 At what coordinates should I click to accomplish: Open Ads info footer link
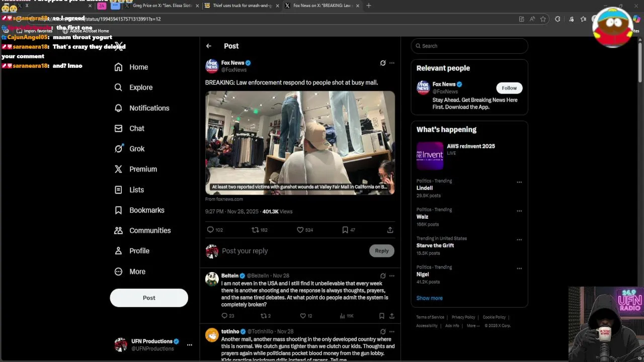pyautogui.click(x=452, y=326)
